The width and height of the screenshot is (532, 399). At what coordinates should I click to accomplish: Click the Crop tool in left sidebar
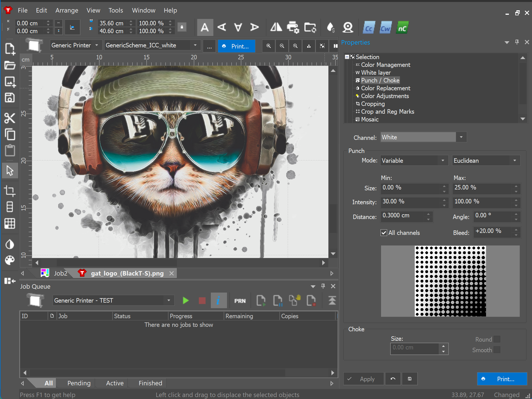tap(10, 191)
